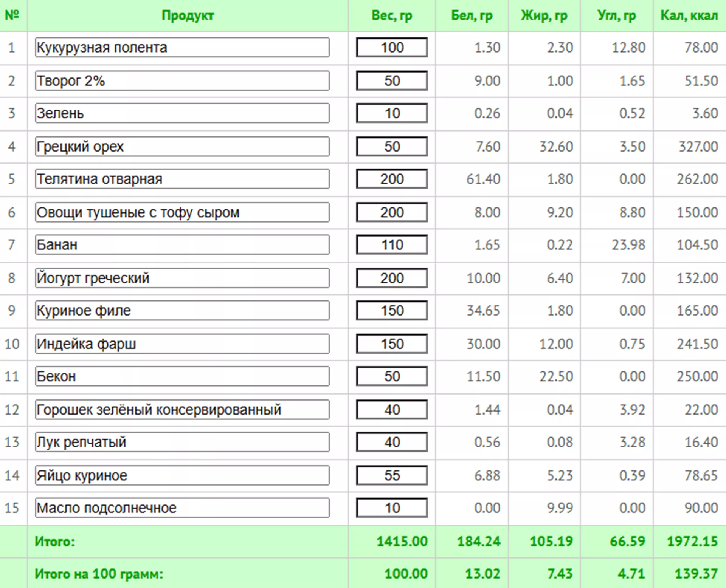Select Овощи тушеные с тофу сыром field
Image resolution: width=726 pixels, height=588 pixels.
pyautogui.click(x=182, y=212)
